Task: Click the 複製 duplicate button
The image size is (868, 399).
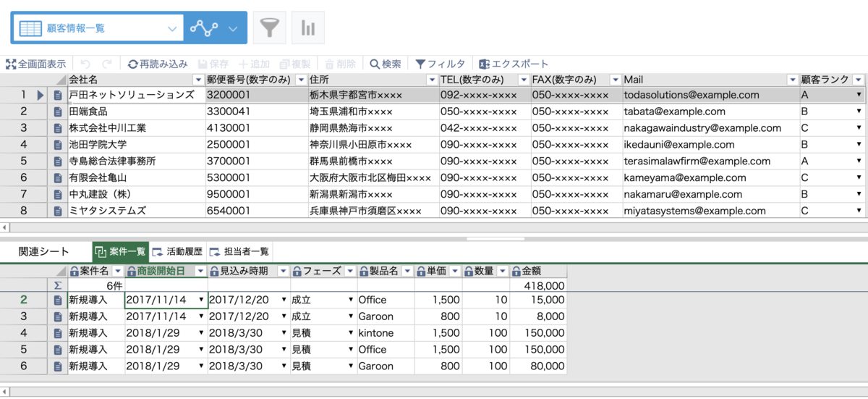Action: [x=296, y=64]
